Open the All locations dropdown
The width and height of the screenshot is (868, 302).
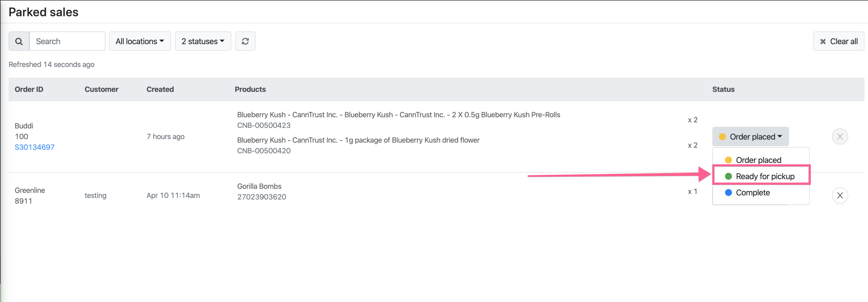(x=140, y=41)
